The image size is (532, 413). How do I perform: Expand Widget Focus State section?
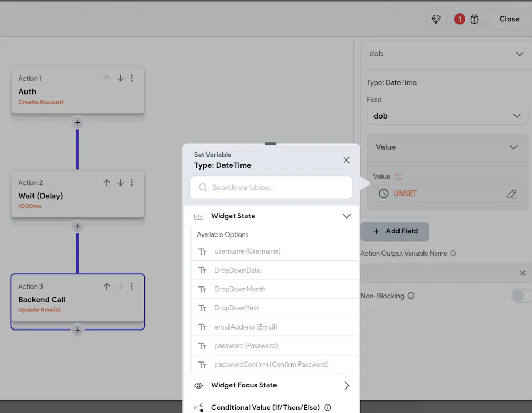tap(346, 385)
